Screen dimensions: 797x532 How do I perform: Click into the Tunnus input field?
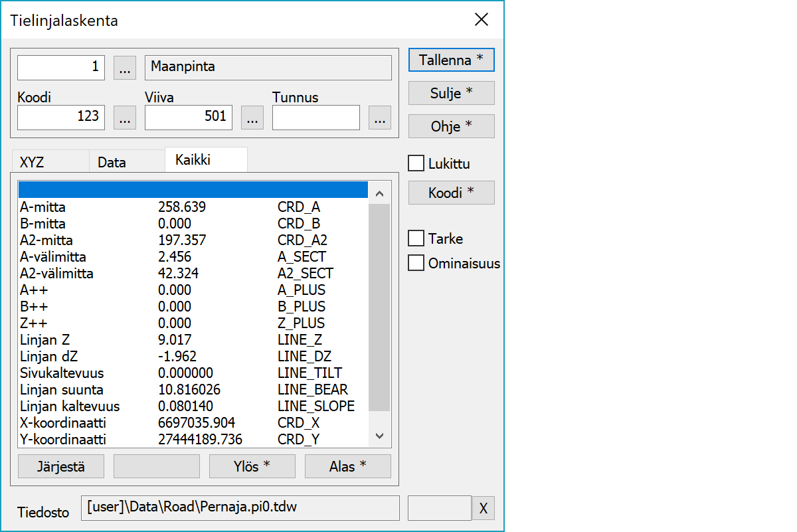(316, 118)
